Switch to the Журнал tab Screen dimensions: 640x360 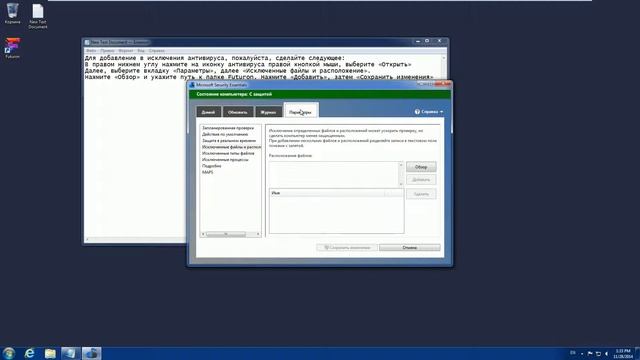268,112
